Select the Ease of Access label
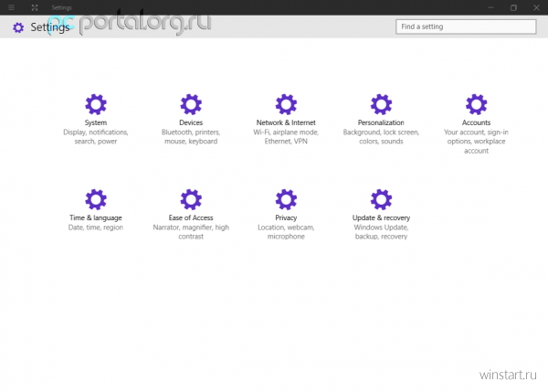Image resolution: width=548 pixels, height=392 pixels. click(191, 217)
